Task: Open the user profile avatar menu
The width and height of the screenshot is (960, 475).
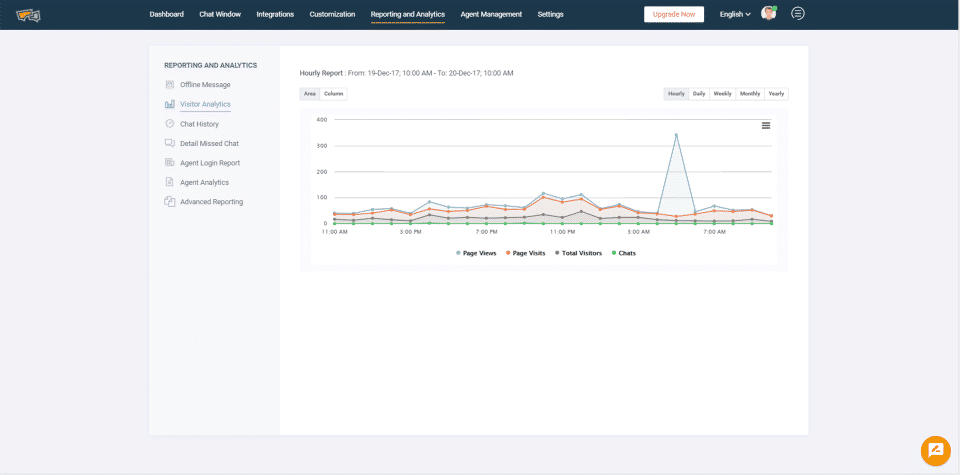Action: click(768, 14)
